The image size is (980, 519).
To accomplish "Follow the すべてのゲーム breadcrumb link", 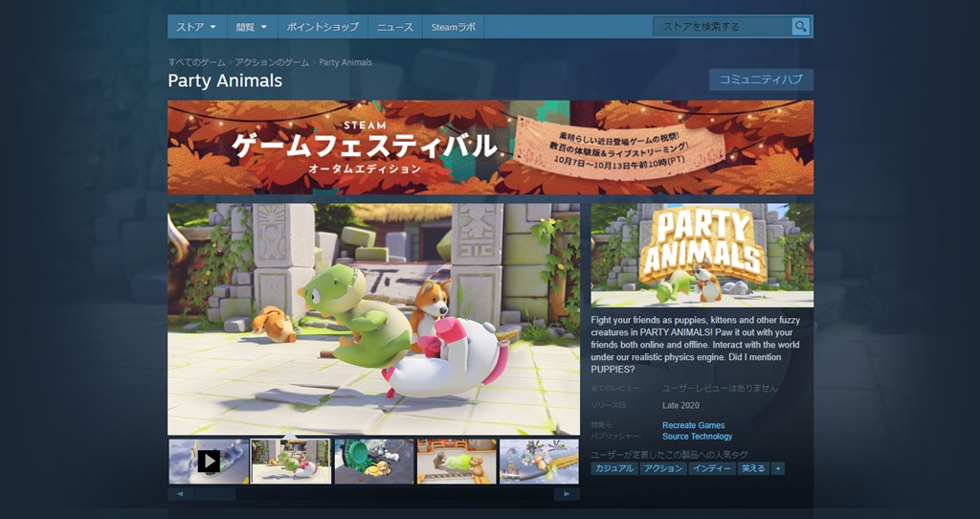I will point(196,62).
